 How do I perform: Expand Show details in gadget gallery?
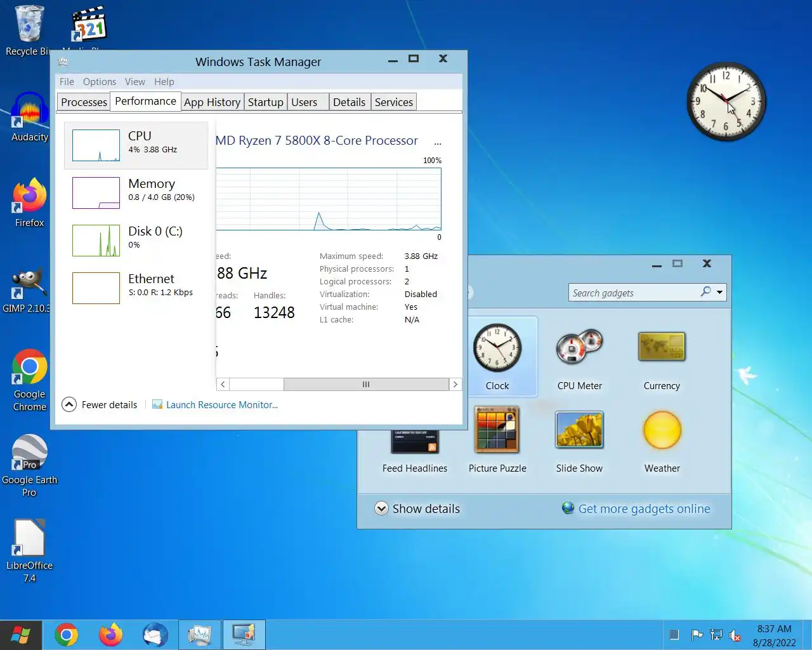tap(417, 508)
